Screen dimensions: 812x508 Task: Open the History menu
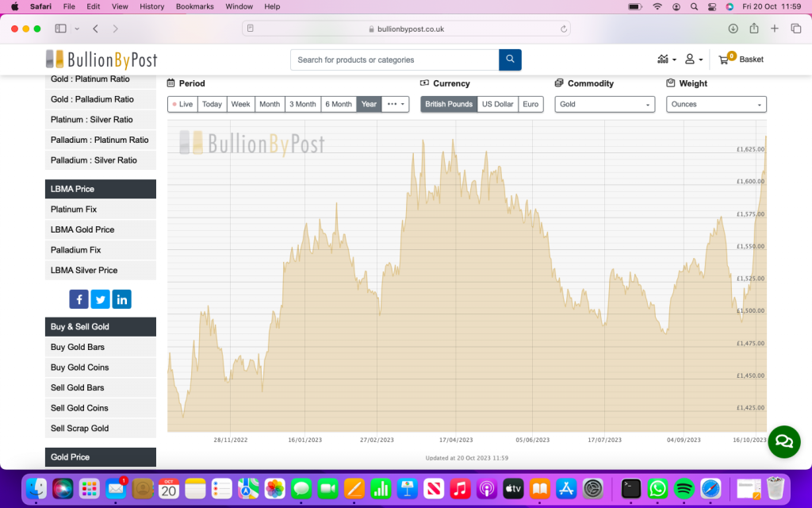point(151,6)
